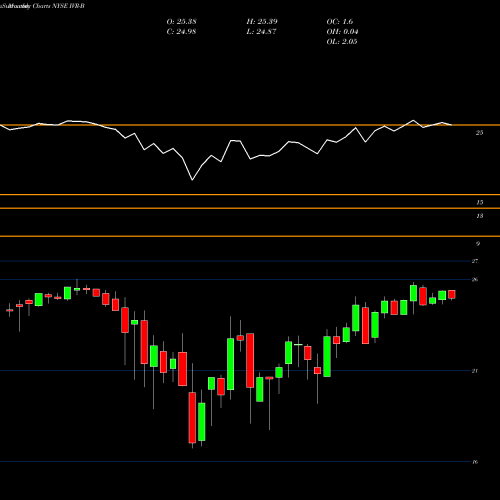Click the low price "L: 24.87"
The width and height of the screenshot is (500, 500).
(262, 32)
